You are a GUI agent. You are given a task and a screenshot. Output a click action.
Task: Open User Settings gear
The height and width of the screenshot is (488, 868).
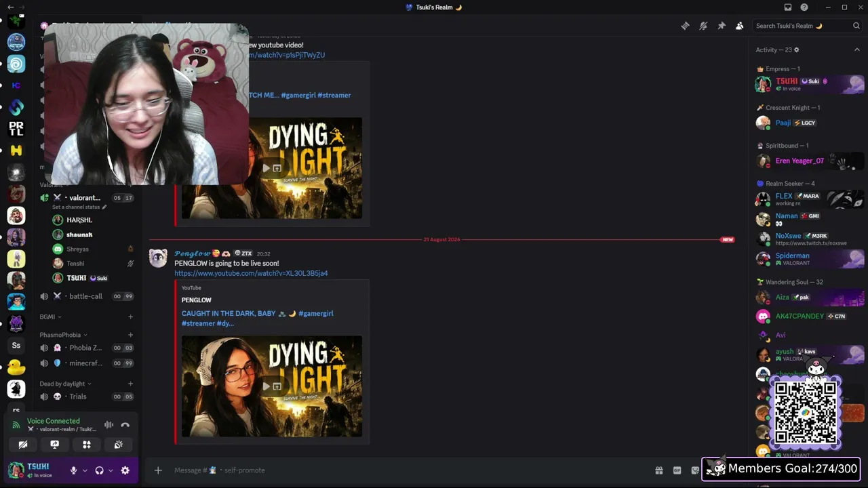(x=125, y=470)
